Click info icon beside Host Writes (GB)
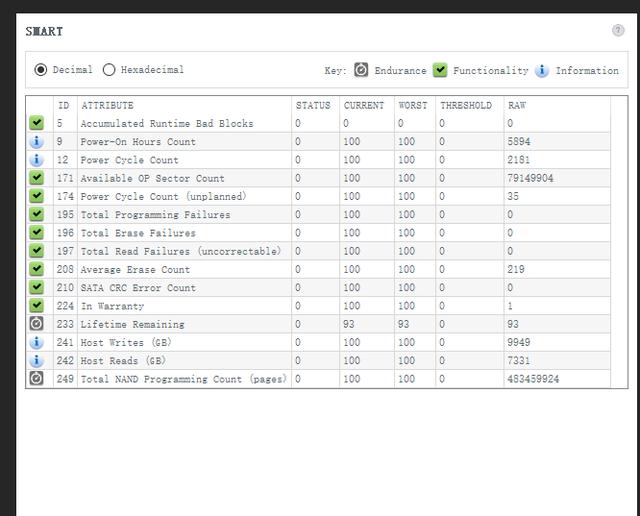 pyautogui.click(x=37, y=342)
